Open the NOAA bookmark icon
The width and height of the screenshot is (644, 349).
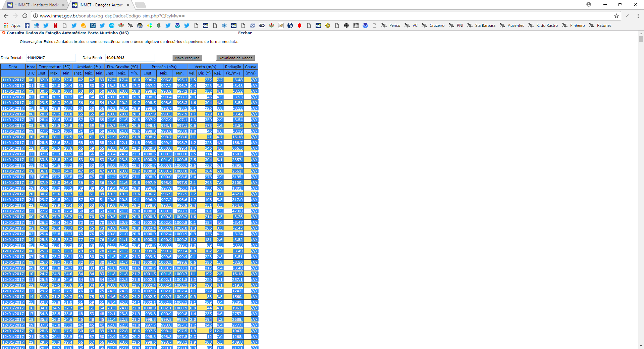177,26
